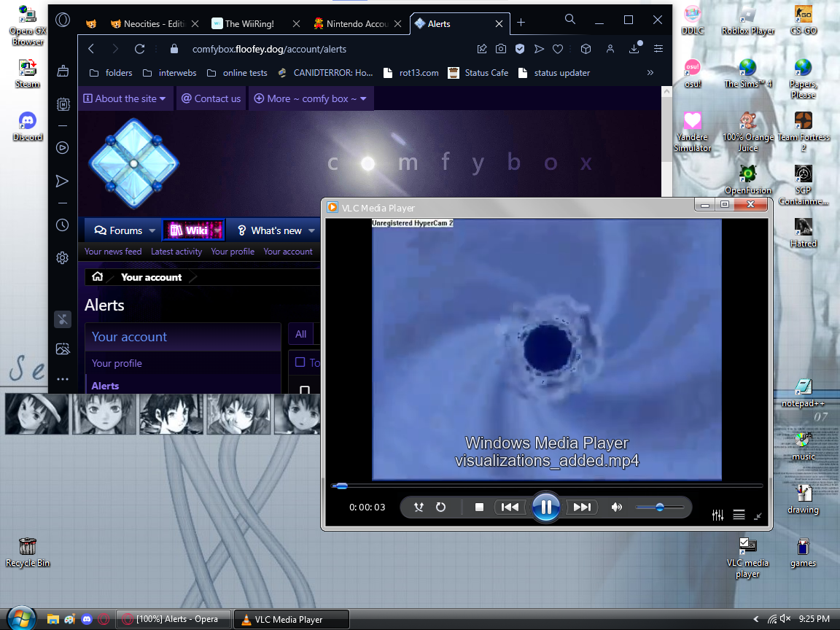
Task: Toggle VLC fullscreen arrow icon
Action: (758, 516)
